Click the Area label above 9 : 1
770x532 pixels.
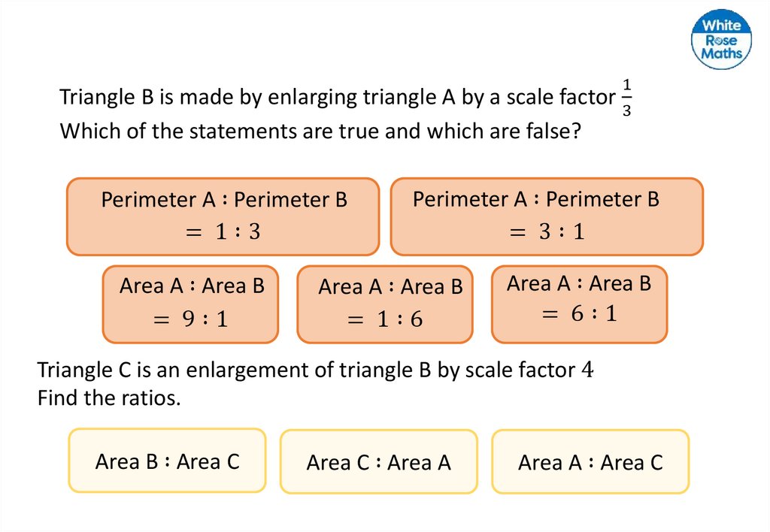coord(192,286)
